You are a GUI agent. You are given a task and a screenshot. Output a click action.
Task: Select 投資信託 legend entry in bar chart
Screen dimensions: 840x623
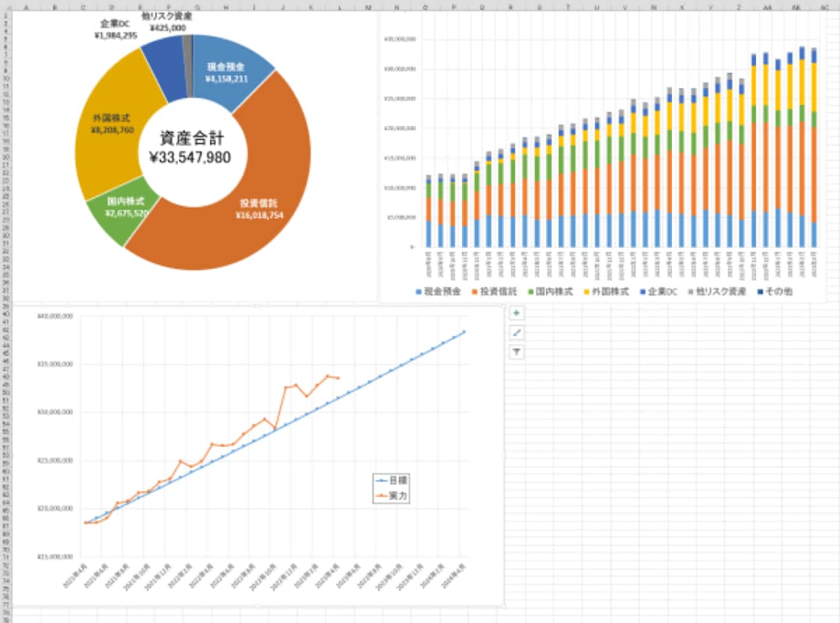pos(494,292)
